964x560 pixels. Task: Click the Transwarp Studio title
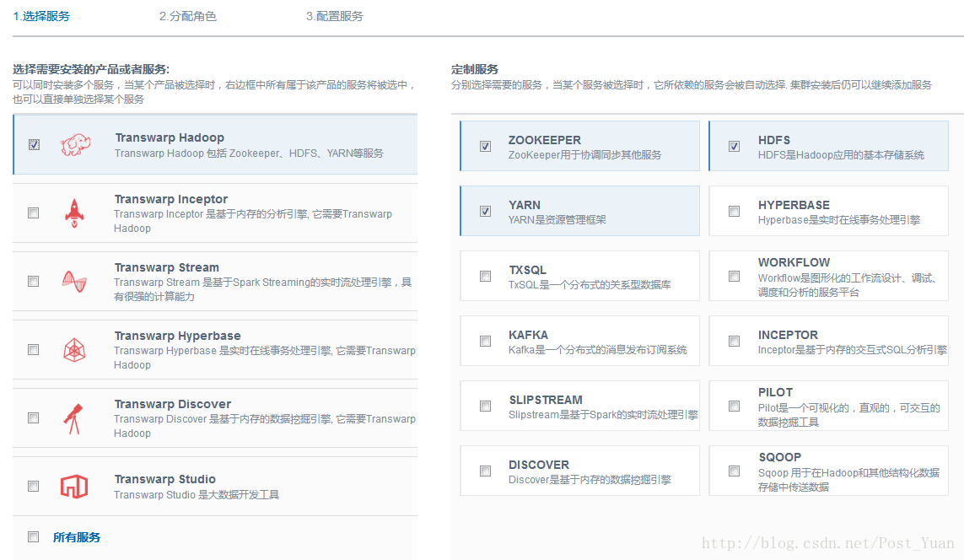(x=164, y=479)
